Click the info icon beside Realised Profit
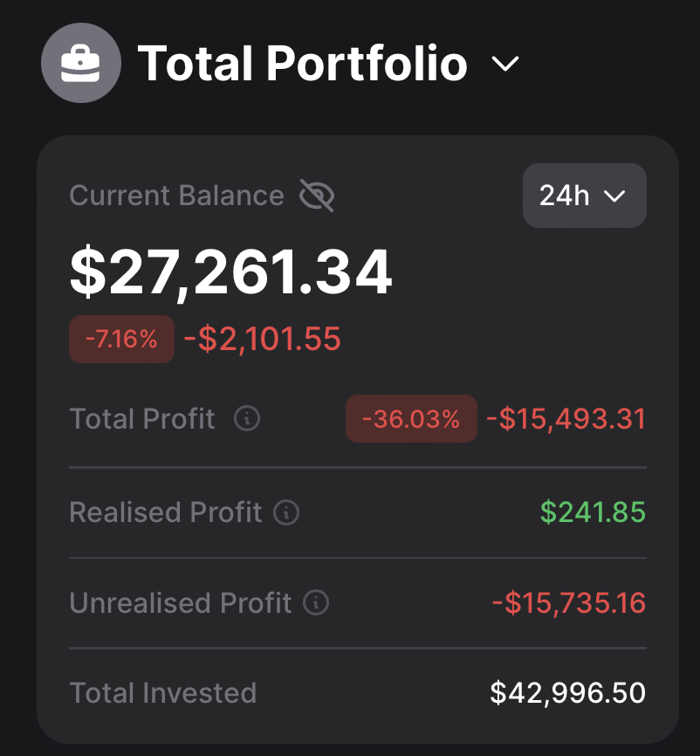Viewport: 700px width, 756px height. (286, 512)
